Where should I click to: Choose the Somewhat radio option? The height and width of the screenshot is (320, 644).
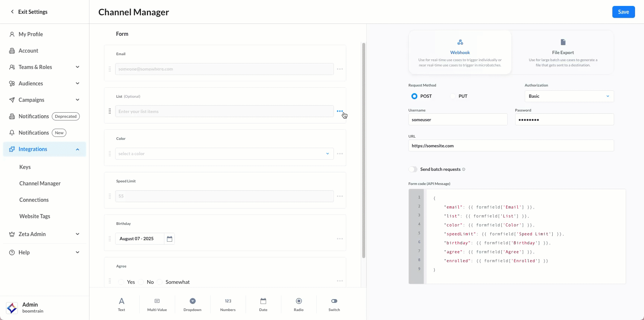click(x=160, y=282)
